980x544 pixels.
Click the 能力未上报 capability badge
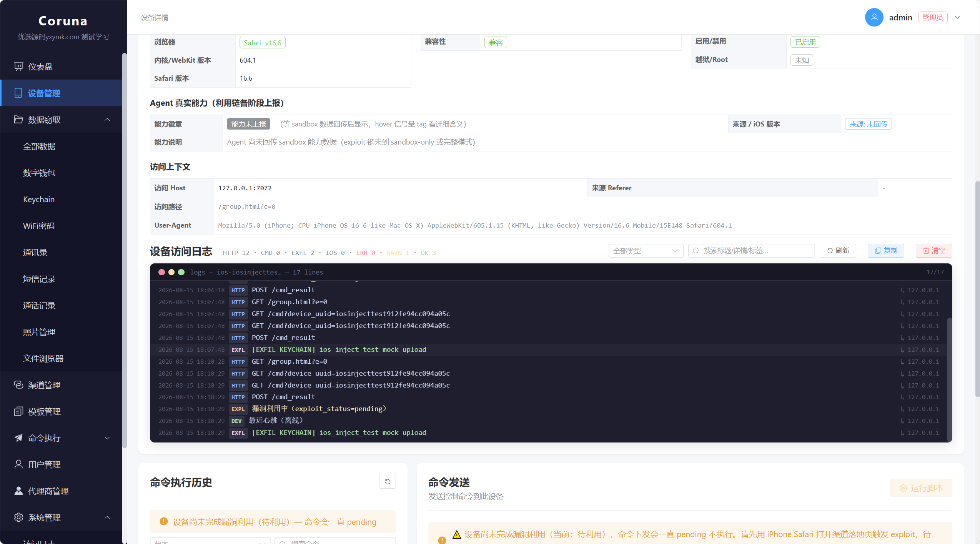pos(248,124)
